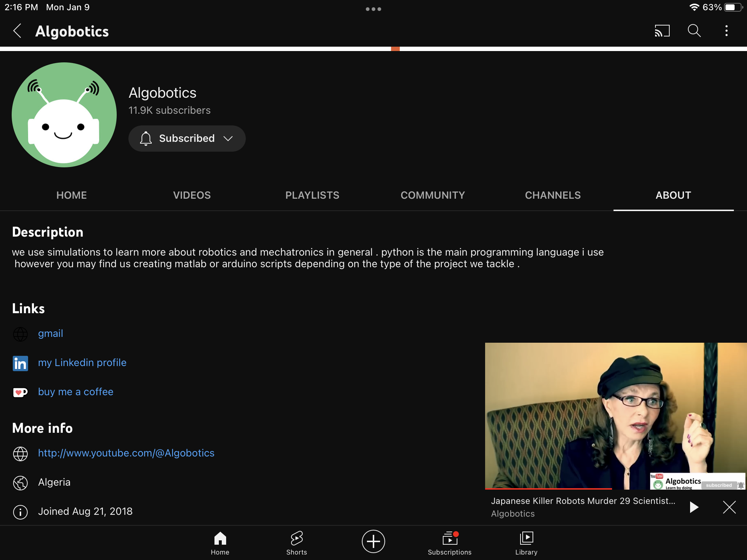Open the three-dot overflow menu

(x=726, y=31)
